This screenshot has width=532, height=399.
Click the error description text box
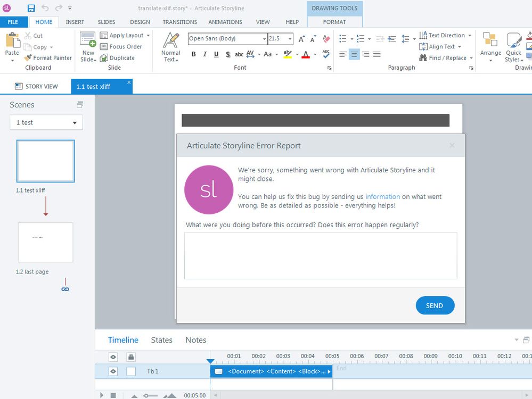coord(321,255)
